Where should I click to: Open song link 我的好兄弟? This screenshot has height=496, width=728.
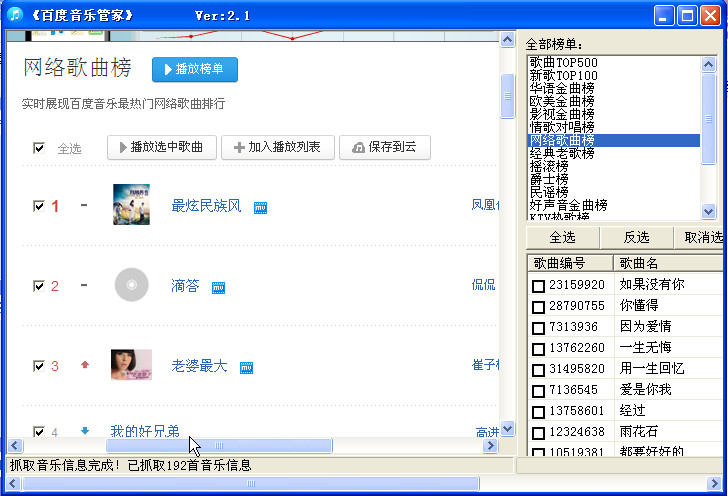point(145,431)
